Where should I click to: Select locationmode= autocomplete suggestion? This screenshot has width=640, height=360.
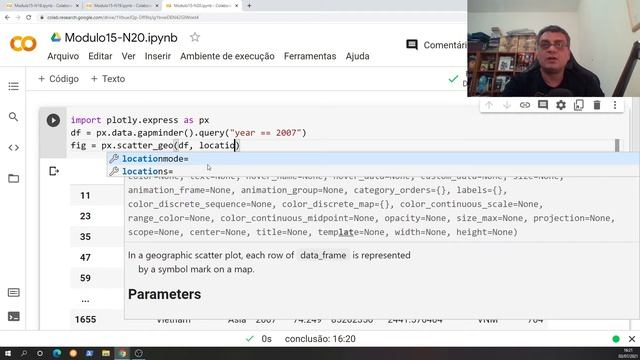373,159
